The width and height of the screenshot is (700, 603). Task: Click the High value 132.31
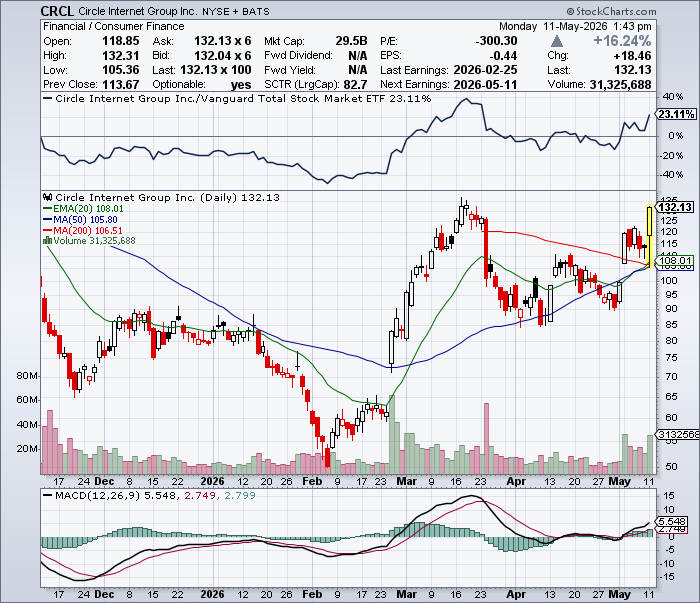121,56
